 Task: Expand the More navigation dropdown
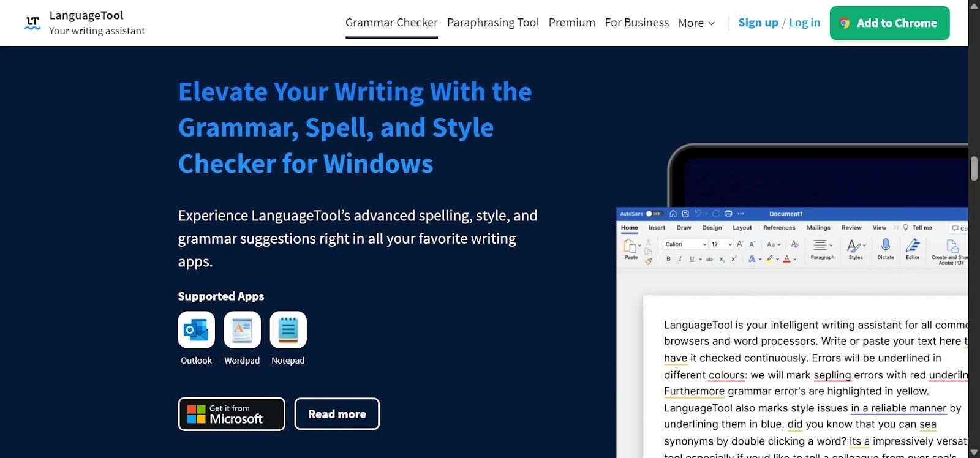[696, 23]
